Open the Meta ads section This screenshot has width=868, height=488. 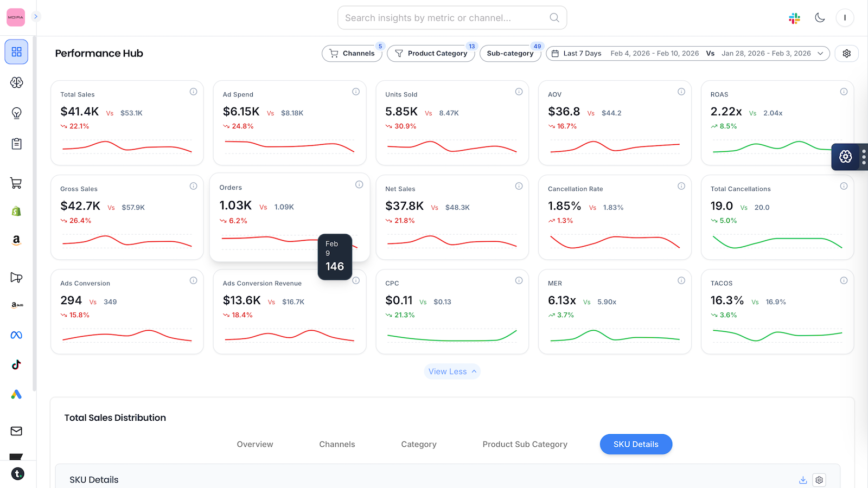pyautogui.click(x=16, y=335)
